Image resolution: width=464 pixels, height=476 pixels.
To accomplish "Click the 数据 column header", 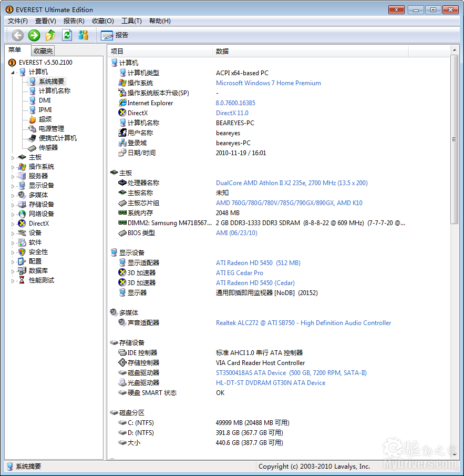I will pyautogui.click(x=222, y=51).
